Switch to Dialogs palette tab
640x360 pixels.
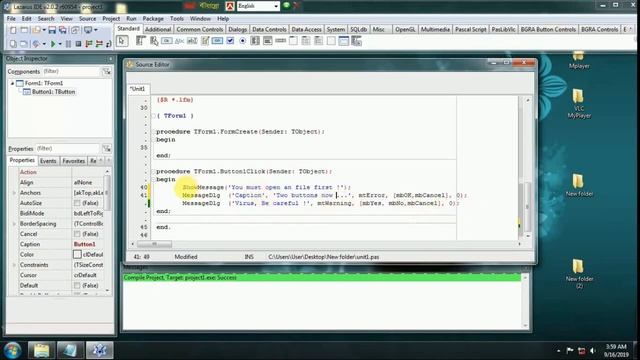click(238, 29)
